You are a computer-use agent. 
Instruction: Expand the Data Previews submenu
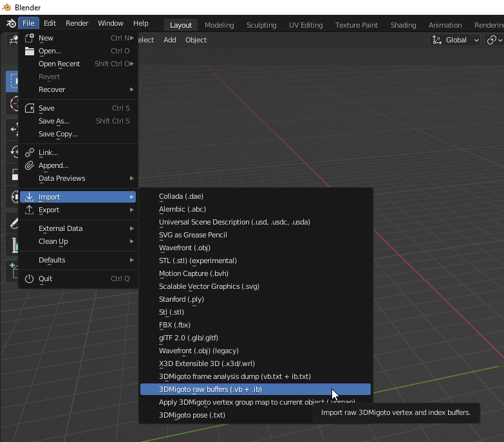coord(78,178)
